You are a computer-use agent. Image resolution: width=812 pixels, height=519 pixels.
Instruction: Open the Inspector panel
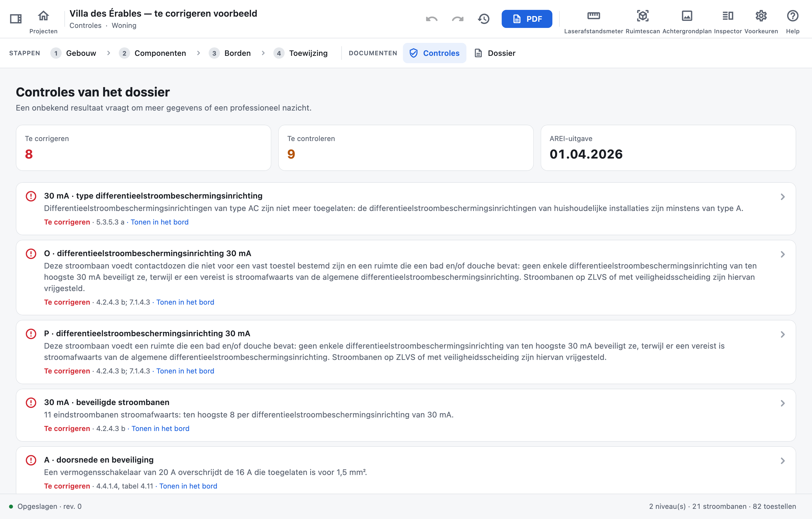(x=728, y=22)
